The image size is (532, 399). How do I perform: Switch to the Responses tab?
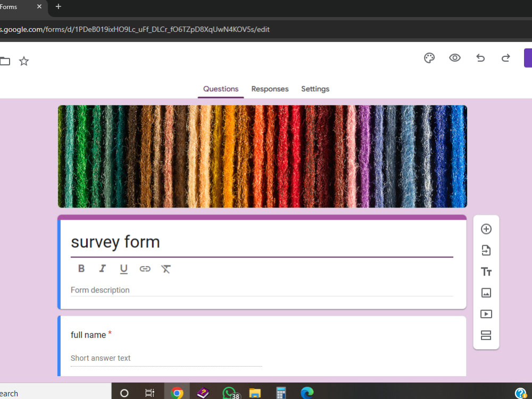[x=270, y=89]
